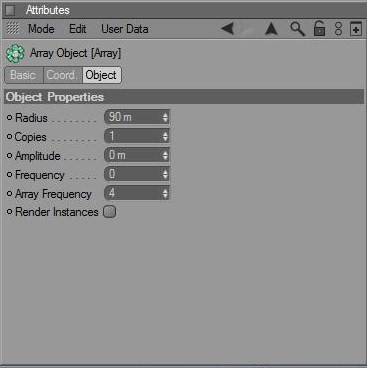Toggle the Array Frequency keyframe circle

[9, 194]
